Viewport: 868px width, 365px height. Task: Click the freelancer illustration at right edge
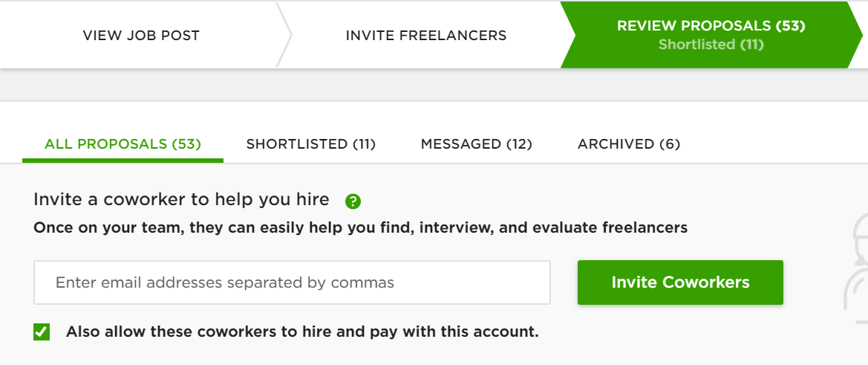point(856,275)
